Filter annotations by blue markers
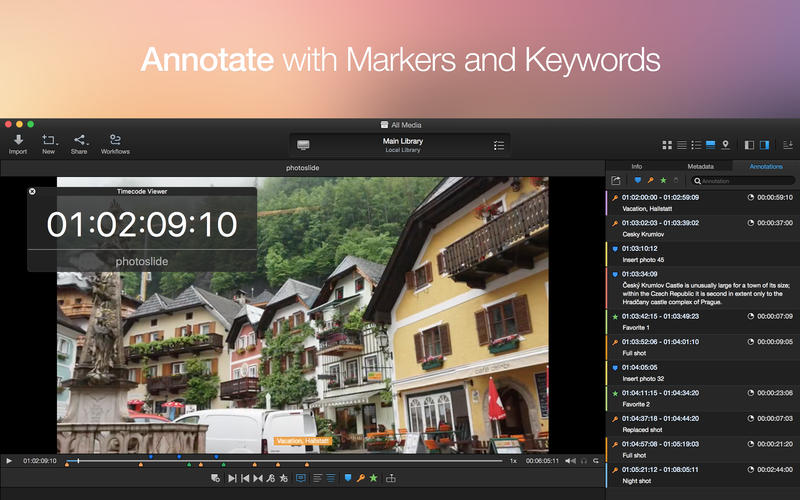Image resolution: width=800 pixels, height=500 pixels. click(637, 181)
